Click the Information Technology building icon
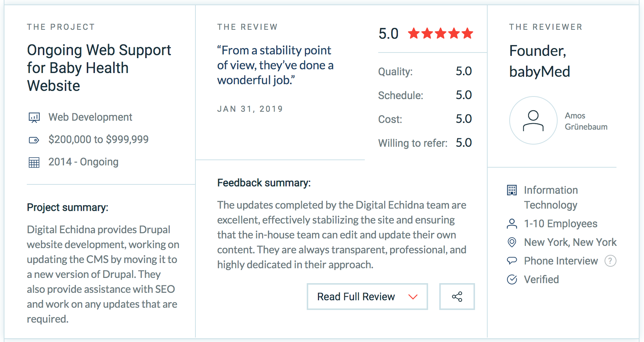Viewport: 644px width, 342px height. 512,190
